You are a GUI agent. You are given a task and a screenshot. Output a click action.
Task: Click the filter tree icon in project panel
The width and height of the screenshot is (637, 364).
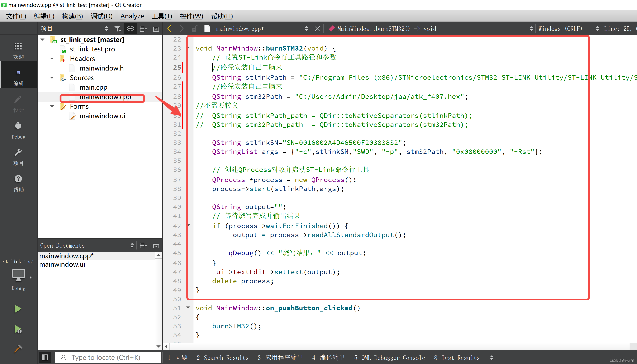click(118, 28)
